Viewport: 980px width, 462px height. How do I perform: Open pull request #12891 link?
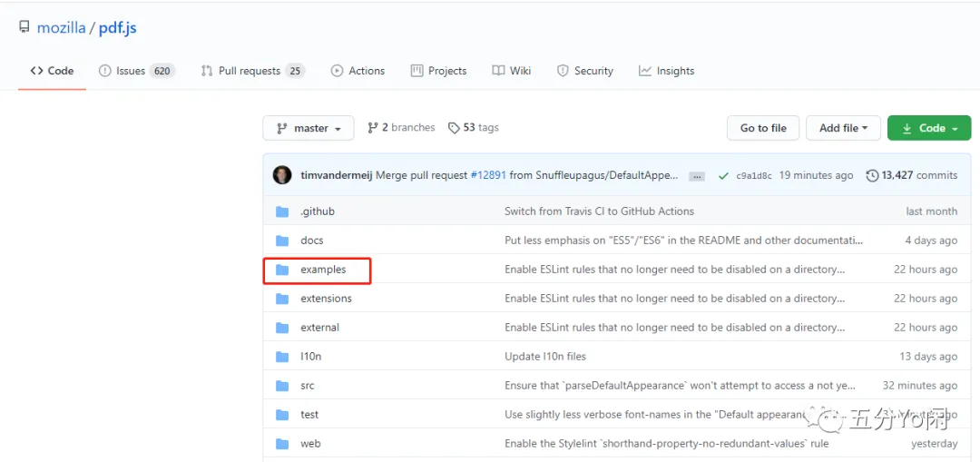point(488,176)
